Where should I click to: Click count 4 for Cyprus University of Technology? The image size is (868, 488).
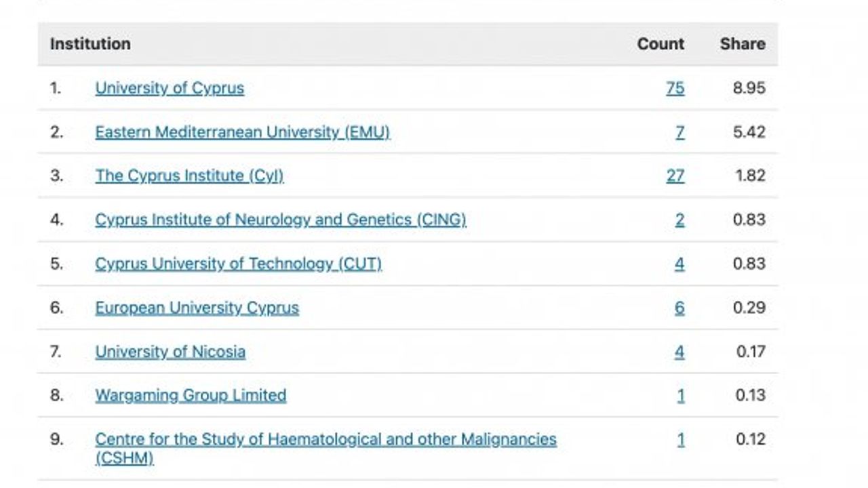coord(679,264)
